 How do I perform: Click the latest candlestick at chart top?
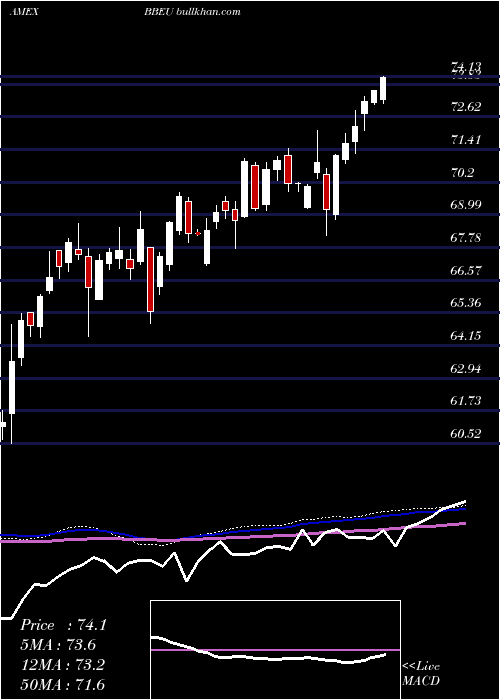click(383, 90)
